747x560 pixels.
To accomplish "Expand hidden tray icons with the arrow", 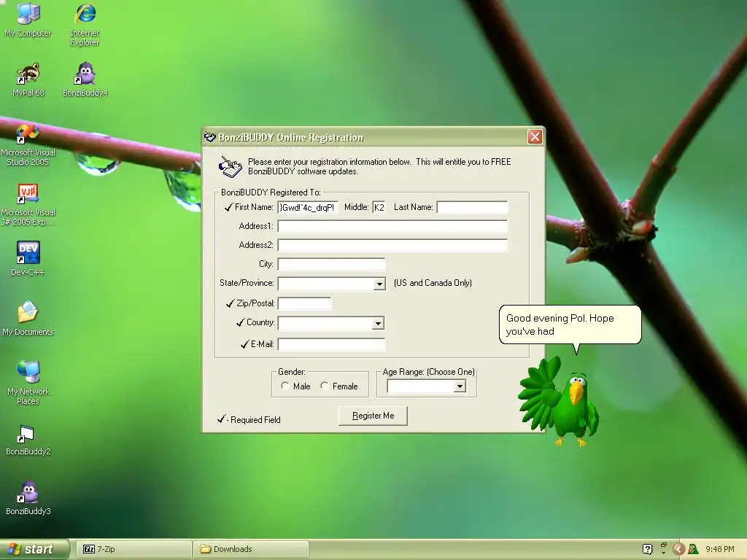I will tap(679, 549).
